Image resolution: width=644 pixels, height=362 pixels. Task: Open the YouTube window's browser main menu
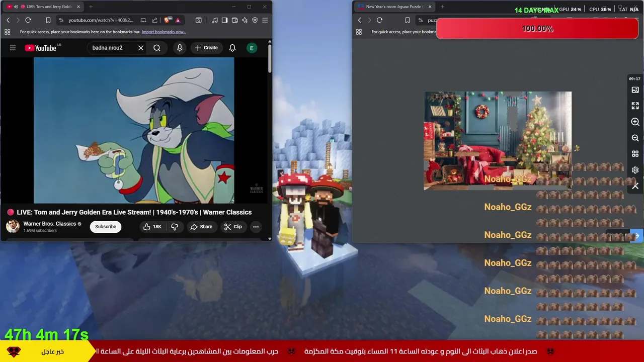click(265, 20)
